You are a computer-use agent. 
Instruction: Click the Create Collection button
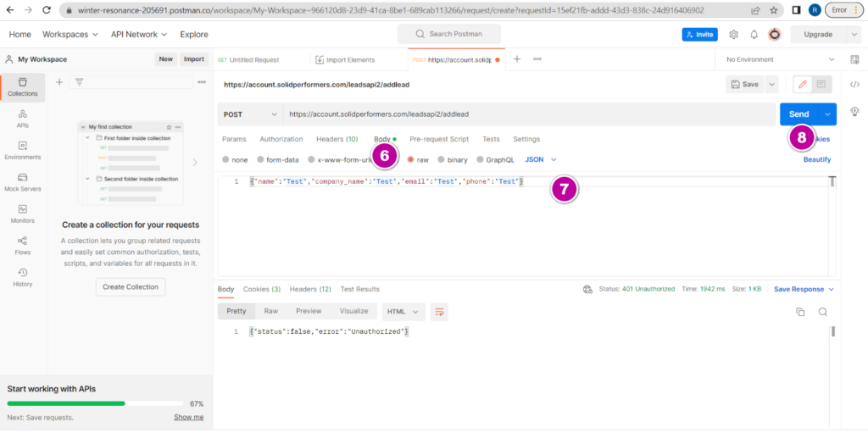click(x=131, y=286)
